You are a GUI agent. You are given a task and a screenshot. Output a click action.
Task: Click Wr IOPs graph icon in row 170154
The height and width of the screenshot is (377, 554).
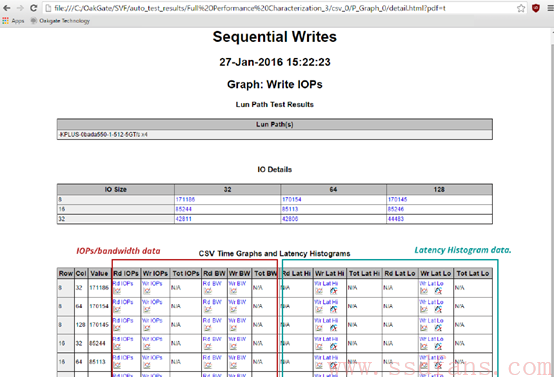(x=147, y=309)
